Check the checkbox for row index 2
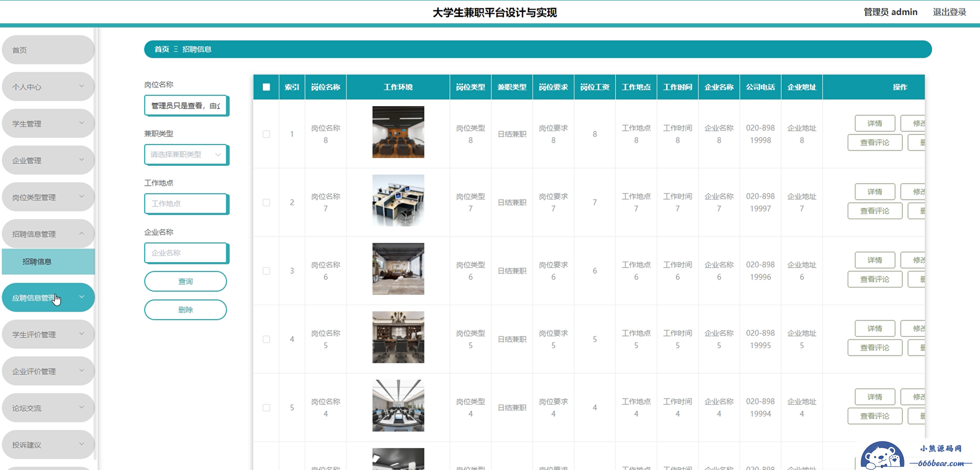This screenshot has width=980, height=470. click(x=266, y=203)
